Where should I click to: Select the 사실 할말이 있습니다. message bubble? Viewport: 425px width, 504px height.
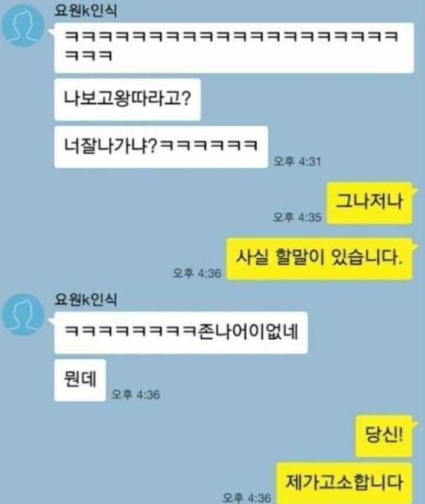[319, 259]
